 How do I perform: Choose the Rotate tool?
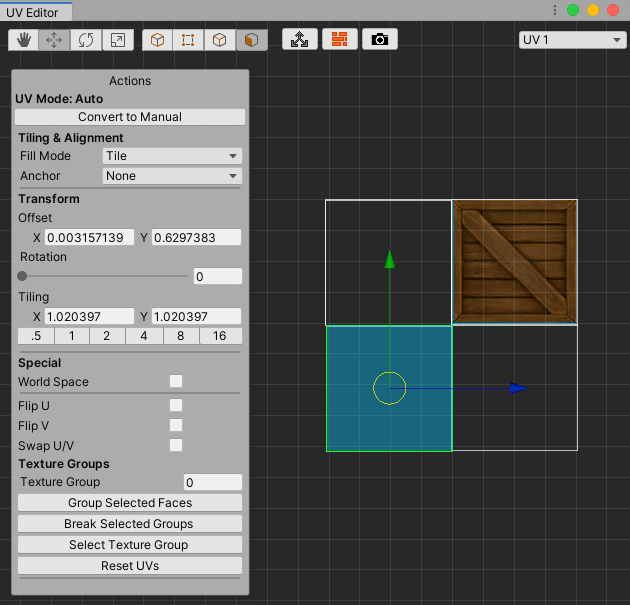click(x=86, y=40)
